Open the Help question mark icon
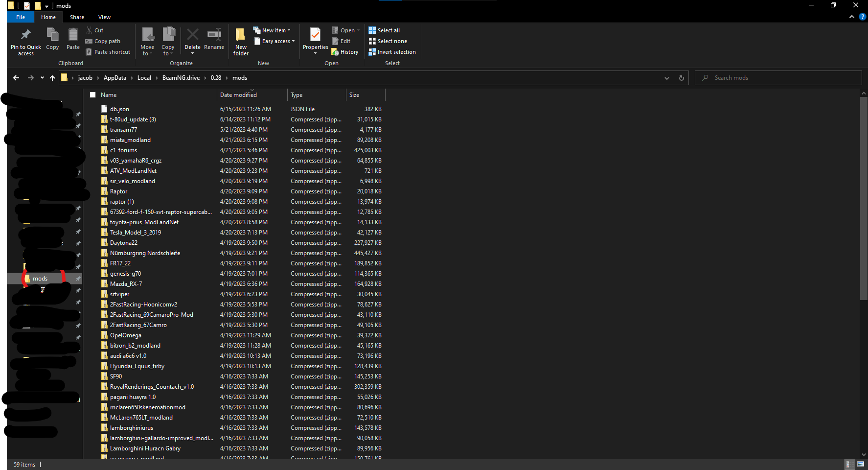 click(862, 17)
